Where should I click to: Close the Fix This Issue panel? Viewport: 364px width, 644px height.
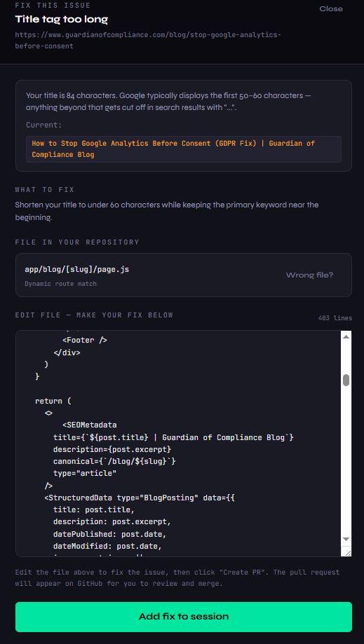click(x=331, y=8)
